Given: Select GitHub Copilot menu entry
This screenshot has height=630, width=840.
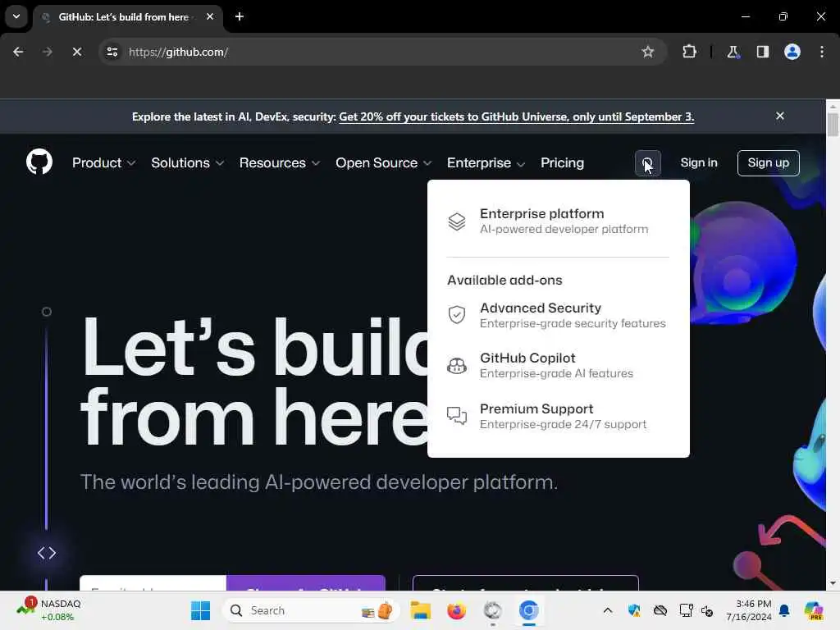Looking at the screenshot, I should coord(558,365).
